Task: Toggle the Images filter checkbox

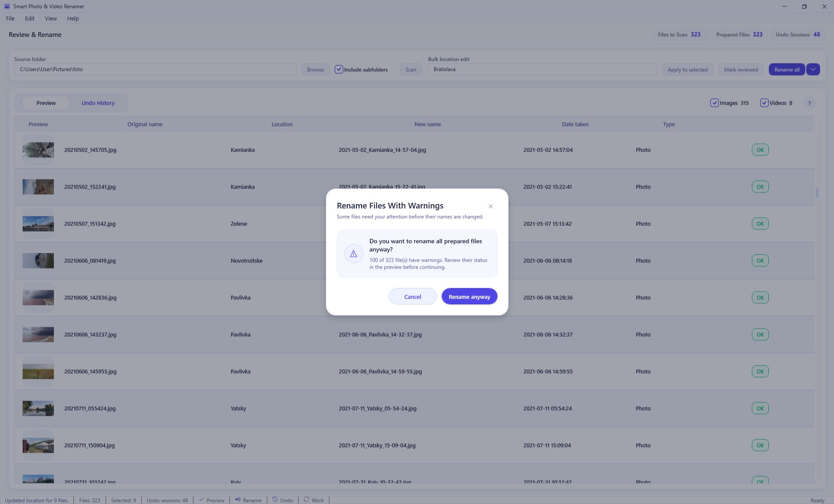Action: 714,103
